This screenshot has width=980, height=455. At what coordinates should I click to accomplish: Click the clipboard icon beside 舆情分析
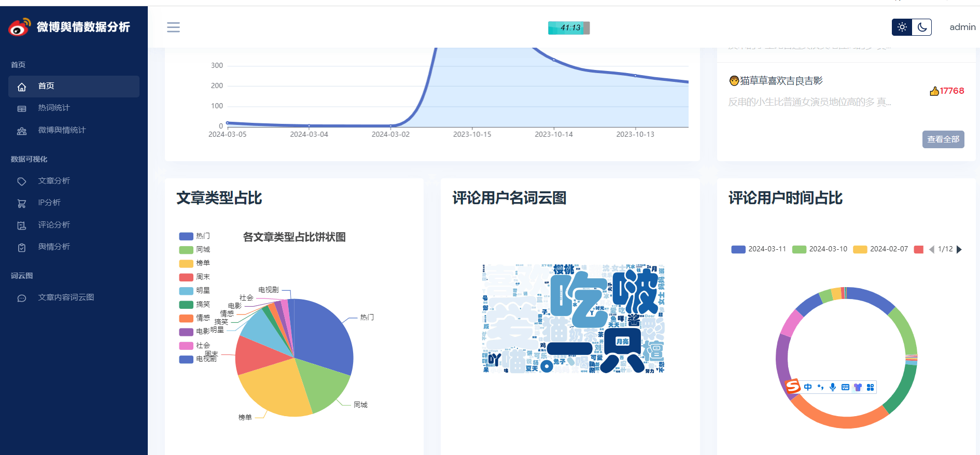22,247
